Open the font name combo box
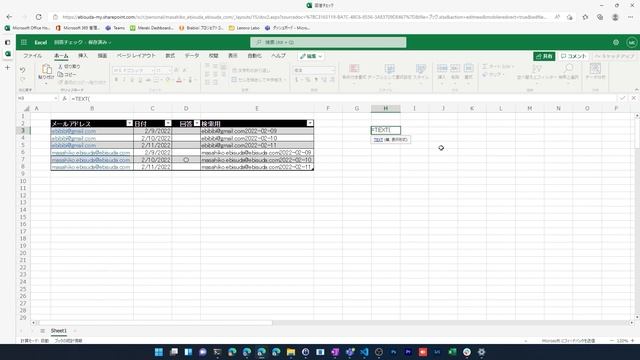 (x=133, y=70)
